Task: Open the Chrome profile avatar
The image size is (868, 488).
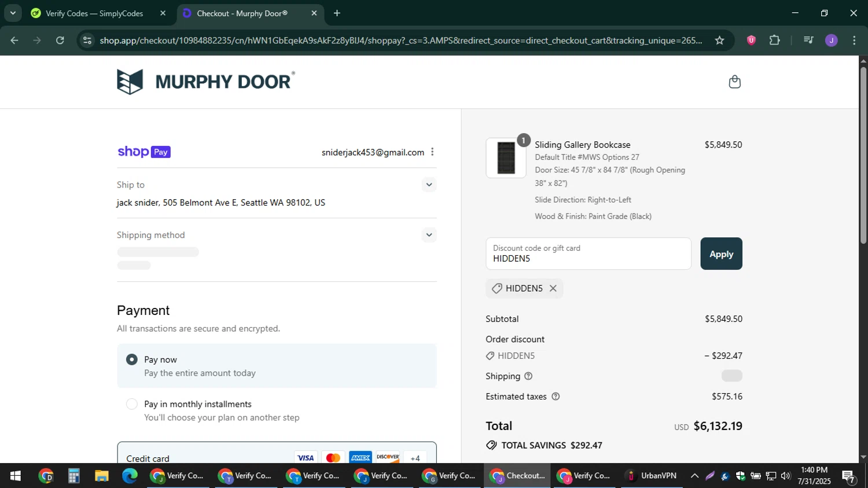Action: 832,41
